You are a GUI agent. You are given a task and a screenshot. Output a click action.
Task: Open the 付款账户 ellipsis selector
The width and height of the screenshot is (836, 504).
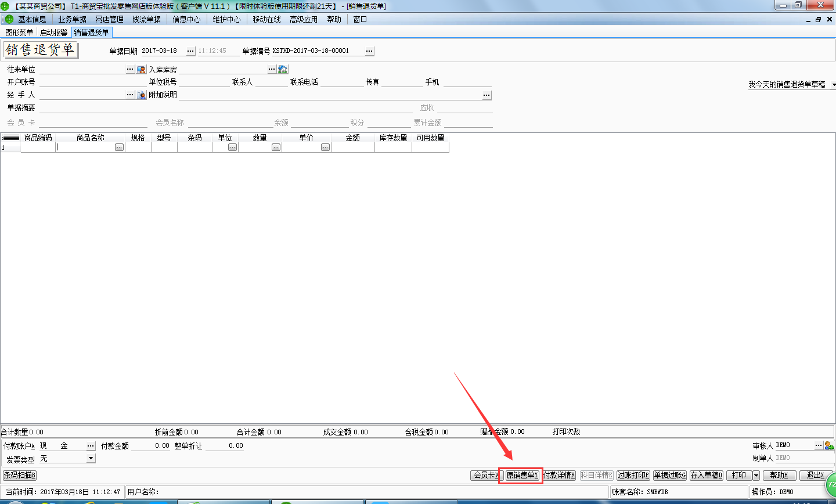pyautogui.click(x=91, y=446)
